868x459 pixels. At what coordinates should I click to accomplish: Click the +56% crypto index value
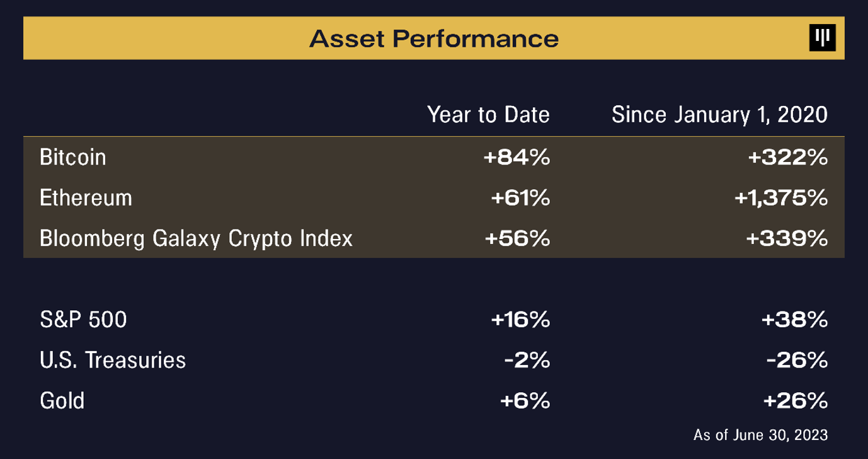pos(518,238)
